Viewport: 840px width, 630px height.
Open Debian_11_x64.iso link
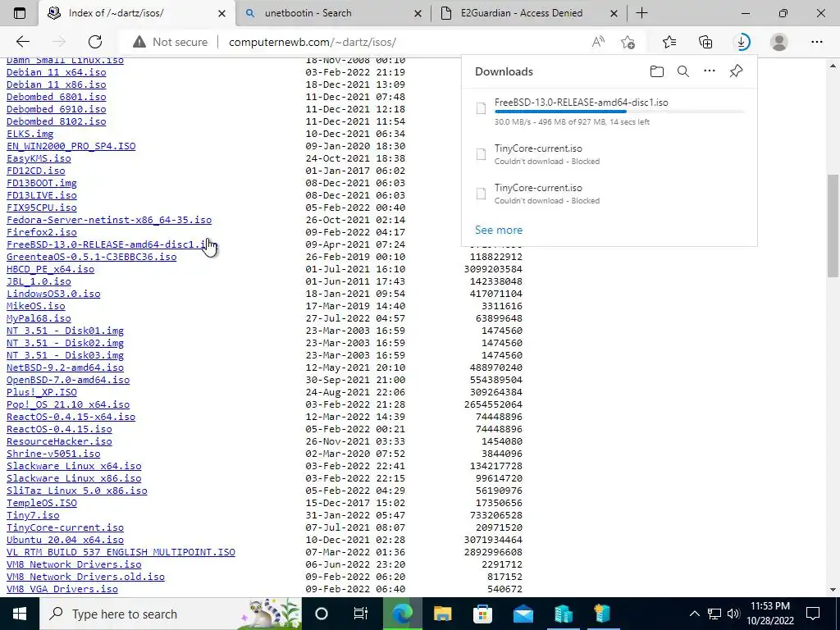57,72
